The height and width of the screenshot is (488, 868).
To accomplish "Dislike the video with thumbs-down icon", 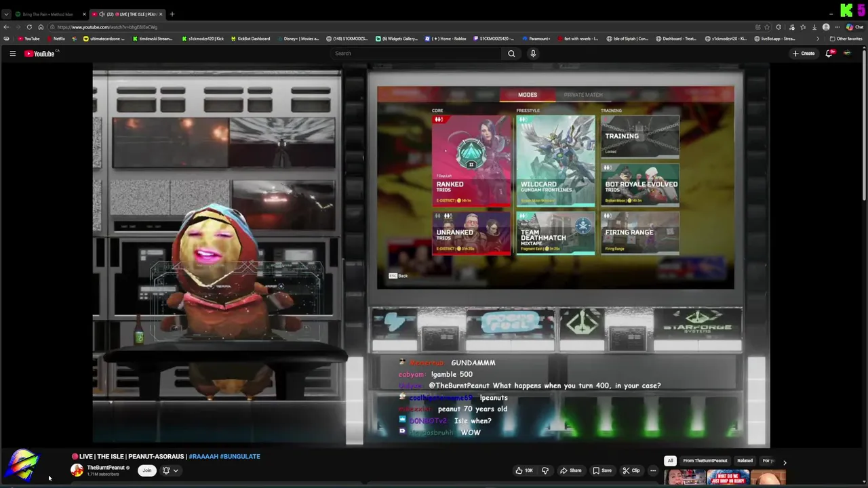I will (x=545, y=470).
